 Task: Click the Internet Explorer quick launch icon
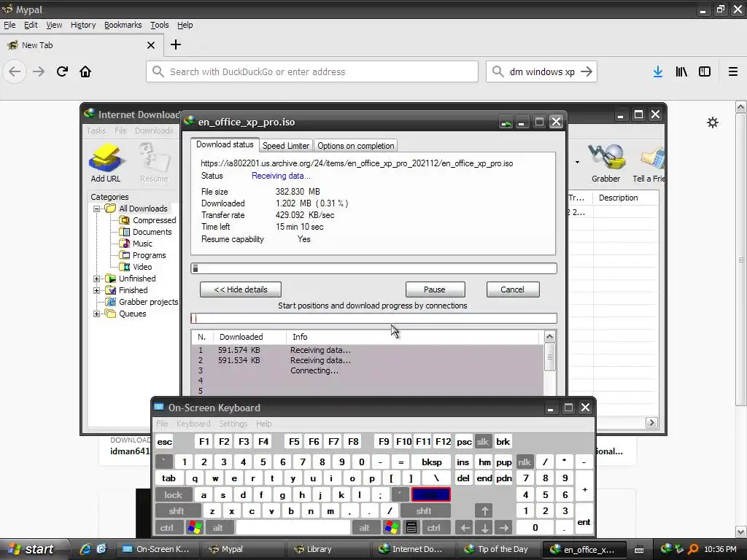click(85, 549)
